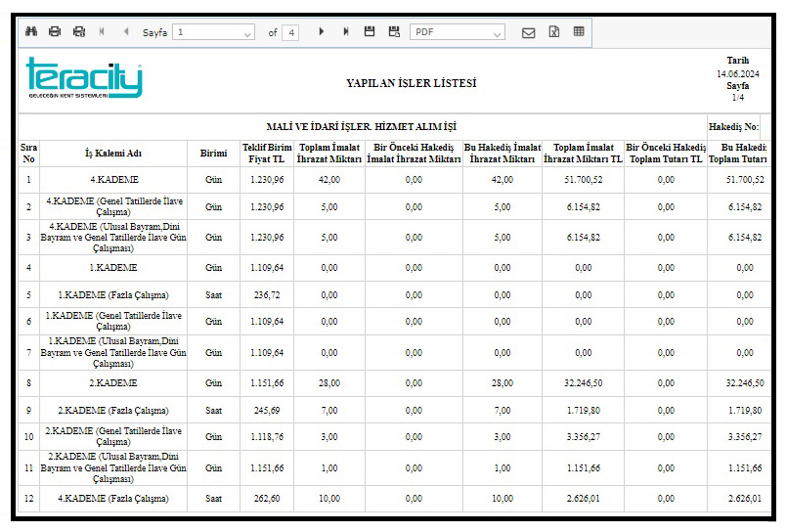This screenshot has height=532, width=787.
Task: Click the page indicator 1/4
Action: coord(738,98)
